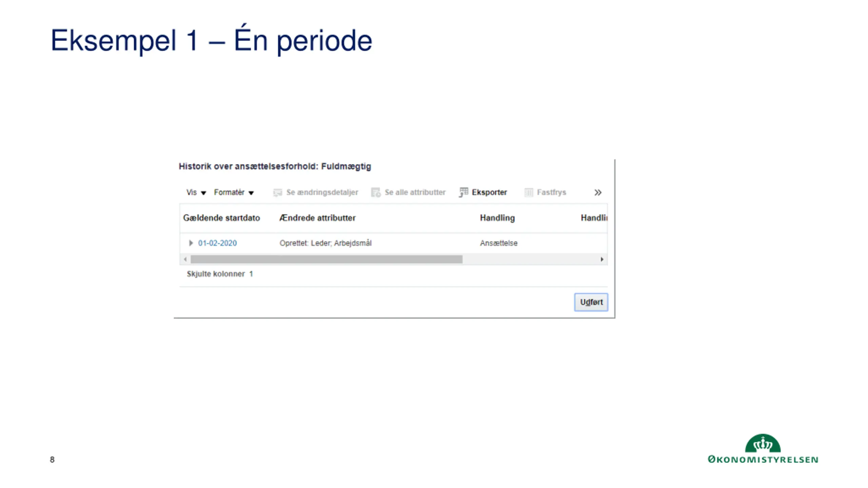Click the Handling column header

point(497,218)
